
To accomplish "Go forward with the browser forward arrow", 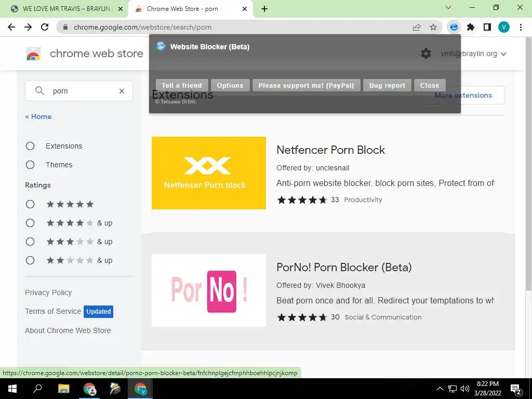I will click(28, 27).
